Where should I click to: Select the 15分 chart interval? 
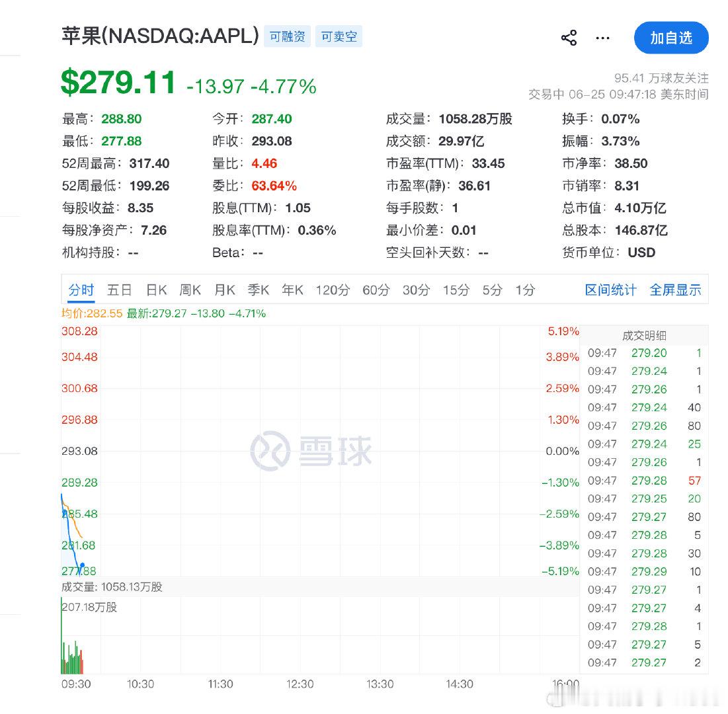pos(456,290)
